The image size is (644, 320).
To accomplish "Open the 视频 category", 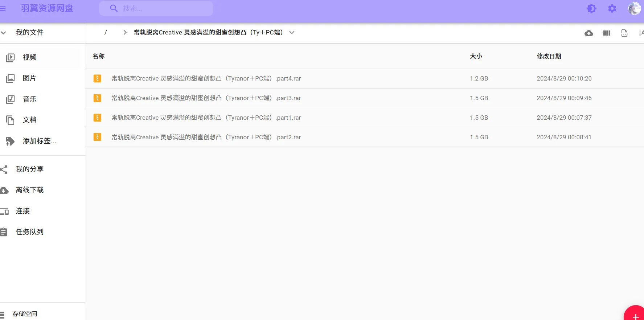I will coord(29,57).
